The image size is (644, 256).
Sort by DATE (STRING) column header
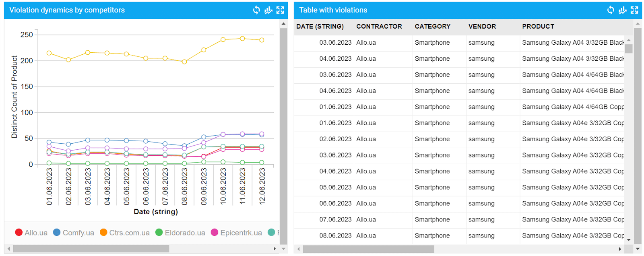tap(320, 27)
